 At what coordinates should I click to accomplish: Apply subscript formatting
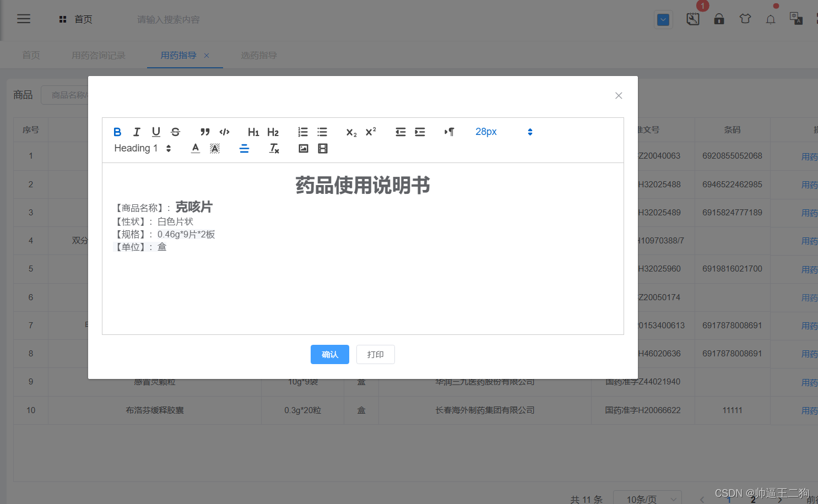[351, 132]
